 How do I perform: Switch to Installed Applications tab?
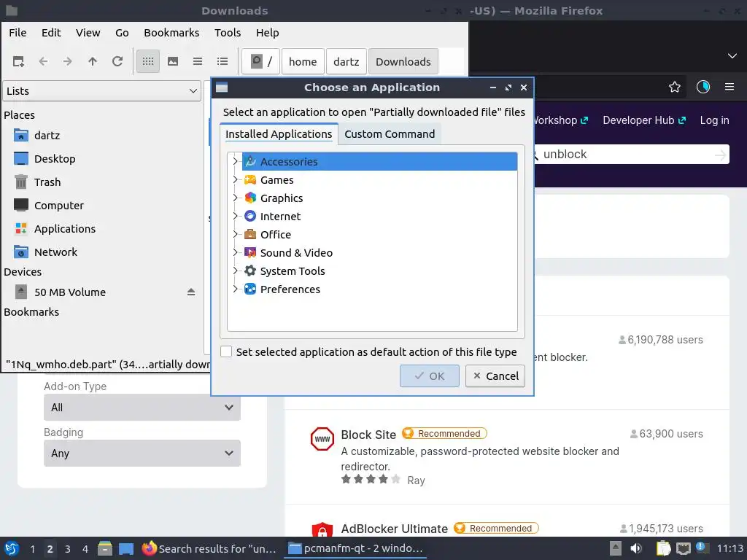(x=279, y=134)
